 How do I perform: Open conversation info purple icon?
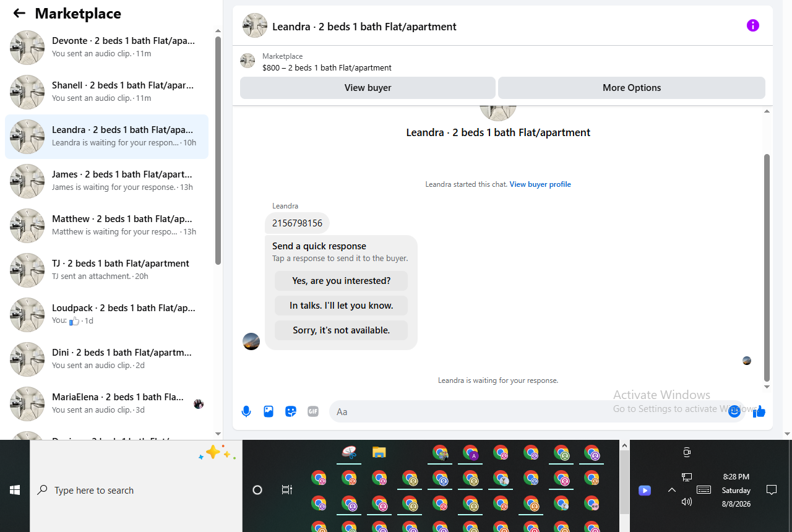tap(752, 25)
